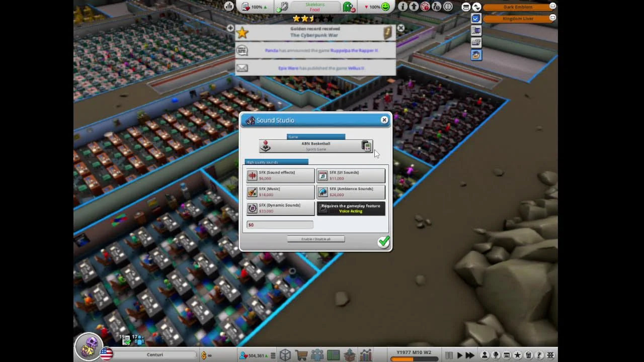
Task: Close the Sound Studio dialog
Action: click(384, 120)
